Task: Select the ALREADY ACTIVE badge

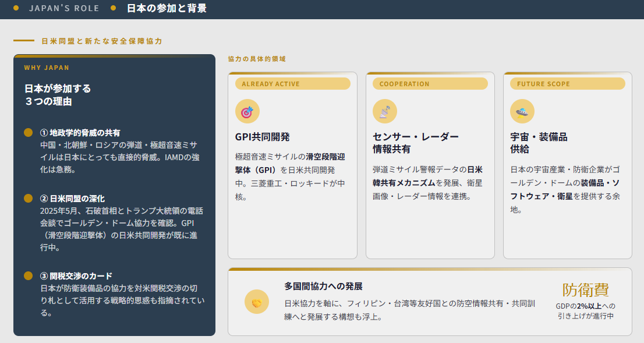Action: (x=292, y=84)
